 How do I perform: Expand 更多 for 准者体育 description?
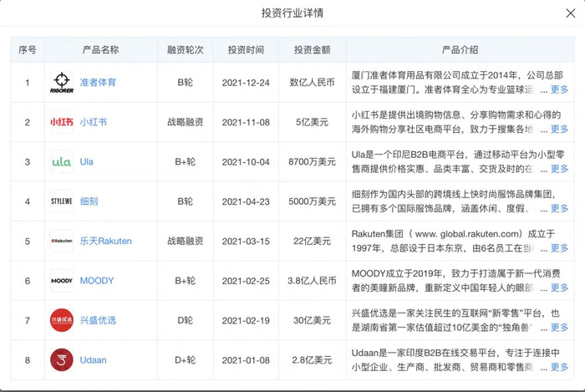pos(559,89)
